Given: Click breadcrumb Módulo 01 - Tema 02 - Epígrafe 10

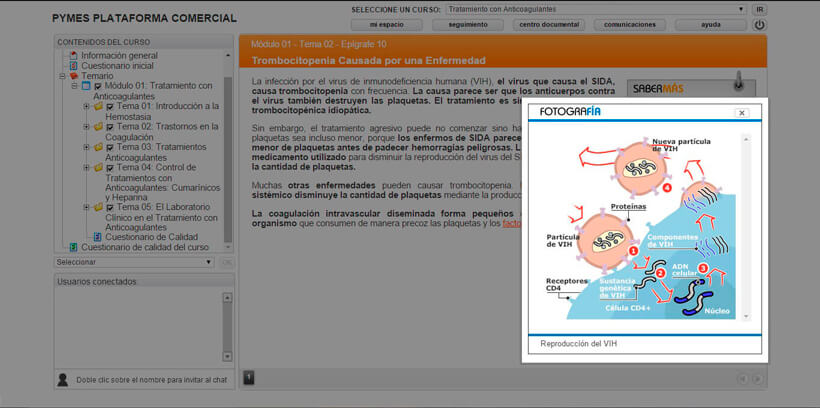Looking at the screenshot, I should click(318, 44).
